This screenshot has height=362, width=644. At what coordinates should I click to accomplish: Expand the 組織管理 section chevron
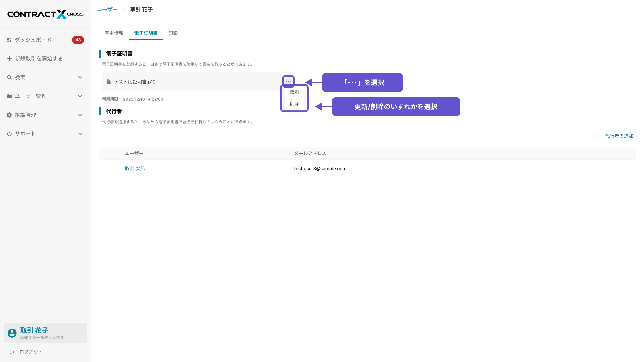coord(80,115)
